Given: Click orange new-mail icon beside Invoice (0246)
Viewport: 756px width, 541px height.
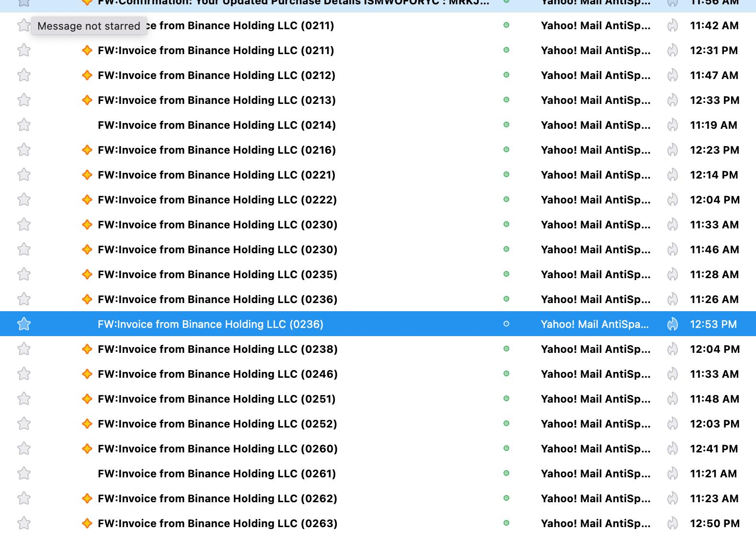Looking at the screenshot, I should [87, 374].
